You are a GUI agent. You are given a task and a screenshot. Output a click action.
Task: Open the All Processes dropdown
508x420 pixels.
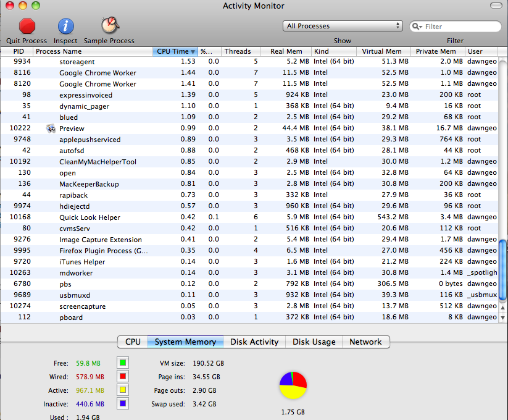click(x=343, y=26)
